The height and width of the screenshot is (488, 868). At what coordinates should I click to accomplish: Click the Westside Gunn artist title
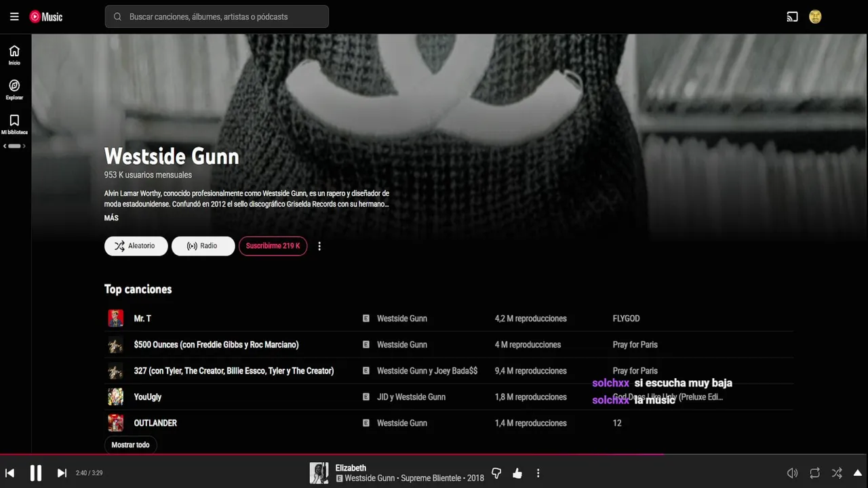(x=172, y=157)
